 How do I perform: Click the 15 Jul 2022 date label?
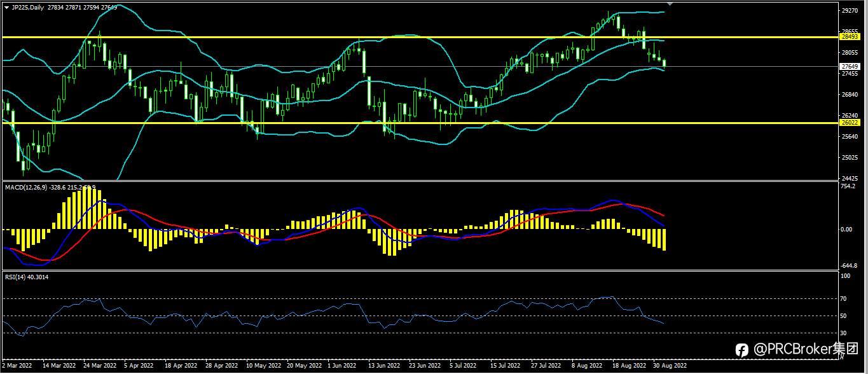tap(506, 366)
